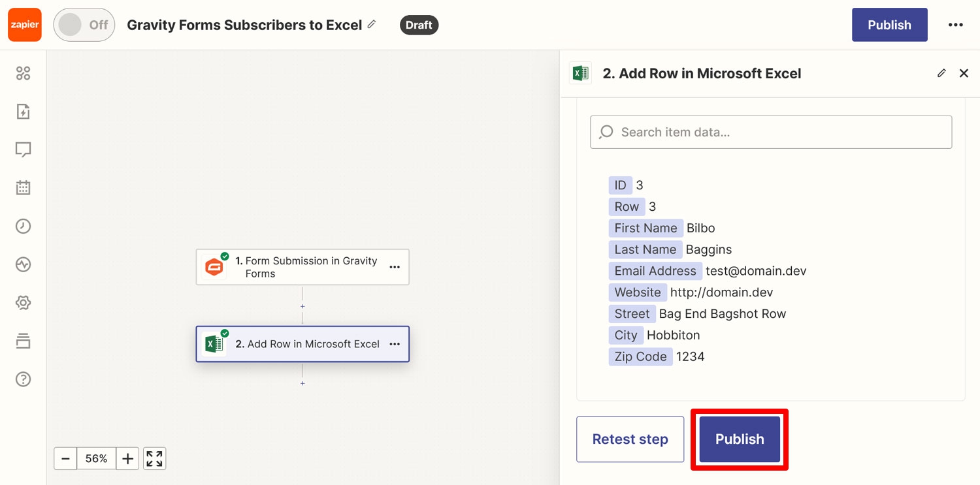
Task: Add a step between trigger and action
Action: pos(302,306)
